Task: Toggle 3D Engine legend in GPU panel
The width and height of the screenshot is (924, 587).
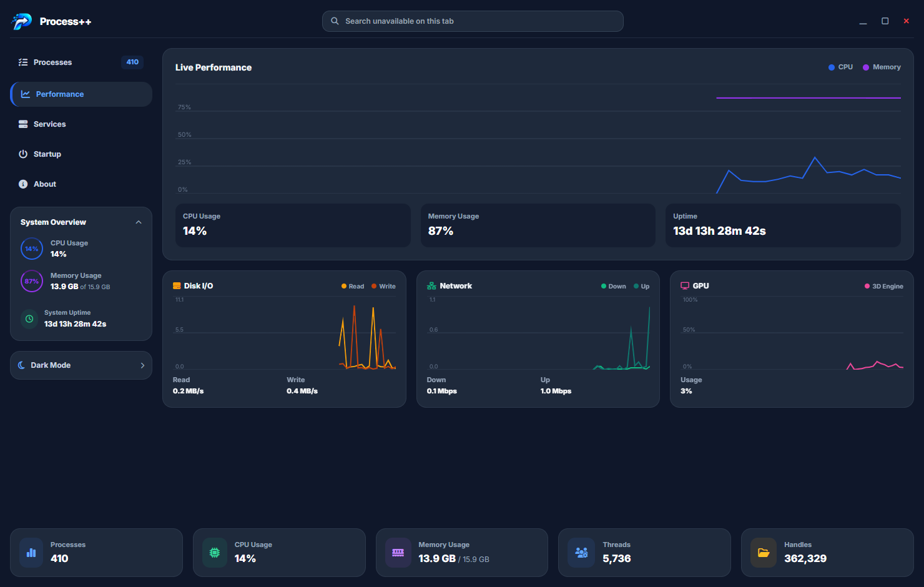Action: click(x=884, y=287)
